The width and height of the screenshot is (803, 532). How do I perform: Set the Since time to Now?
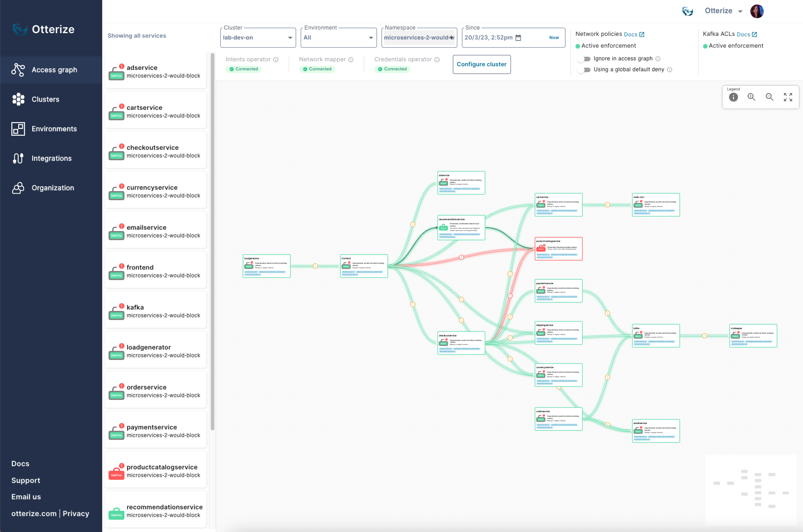coord(554,38)
